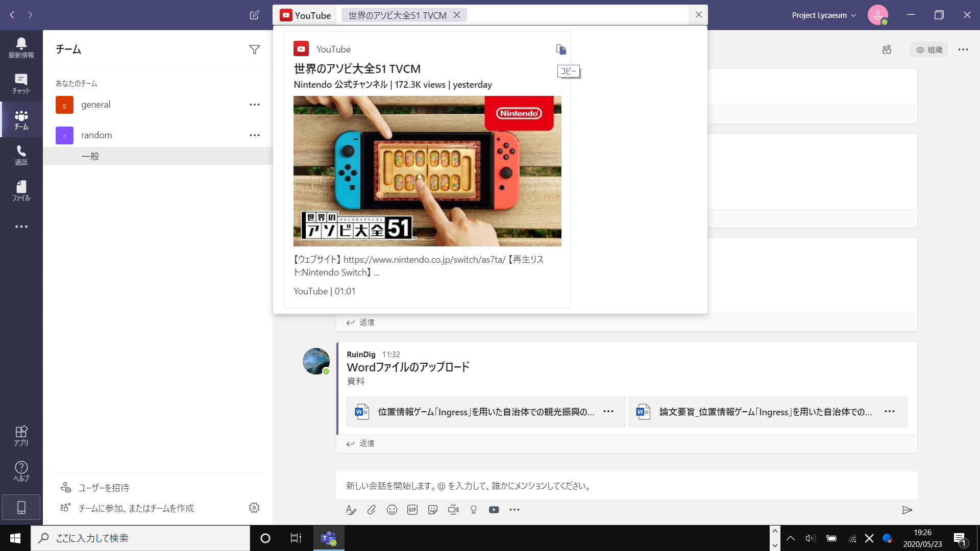
Task: Start a Meet now video meeting
Action: 453,509
